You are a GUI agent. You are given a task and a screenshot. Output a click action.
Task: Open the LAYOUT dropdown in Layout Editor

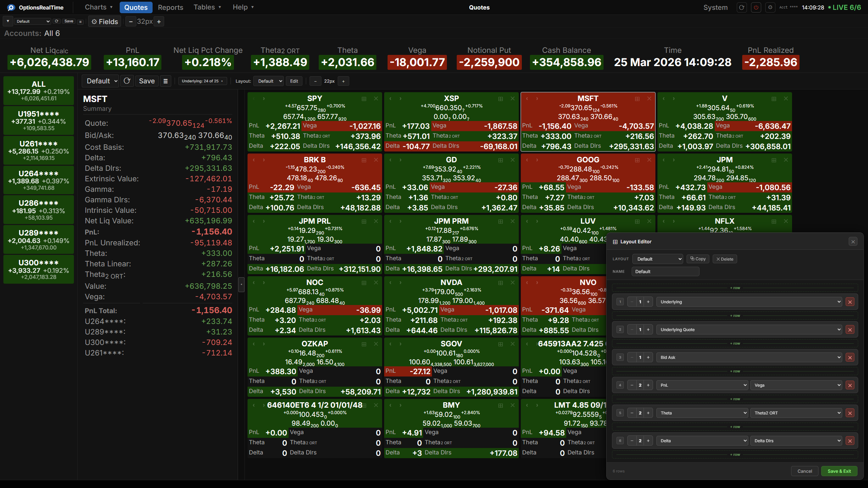pos(657,259)
